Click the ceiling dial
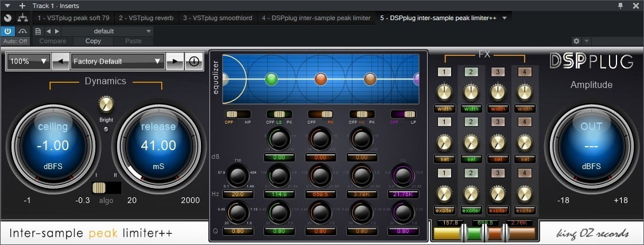Screen dimensions: 644x245 (53, 146)
